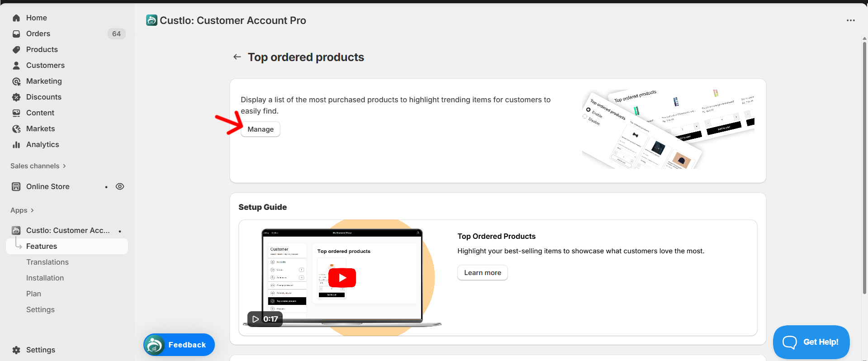The height and width of the screenshot is (361, 868).
Task: Click the Feedback button logo icon
Action: tap(154, 345)
